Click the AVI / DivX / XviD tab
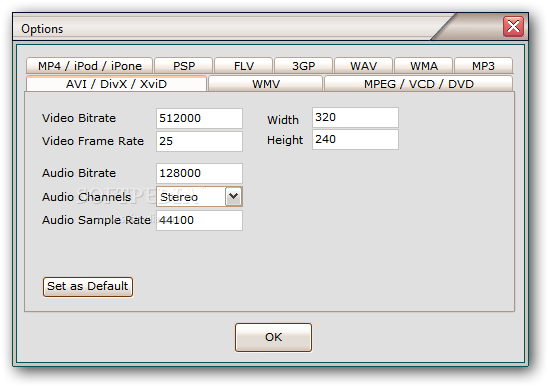The height and width of the screenshot is (387, 549). (116, 84)
